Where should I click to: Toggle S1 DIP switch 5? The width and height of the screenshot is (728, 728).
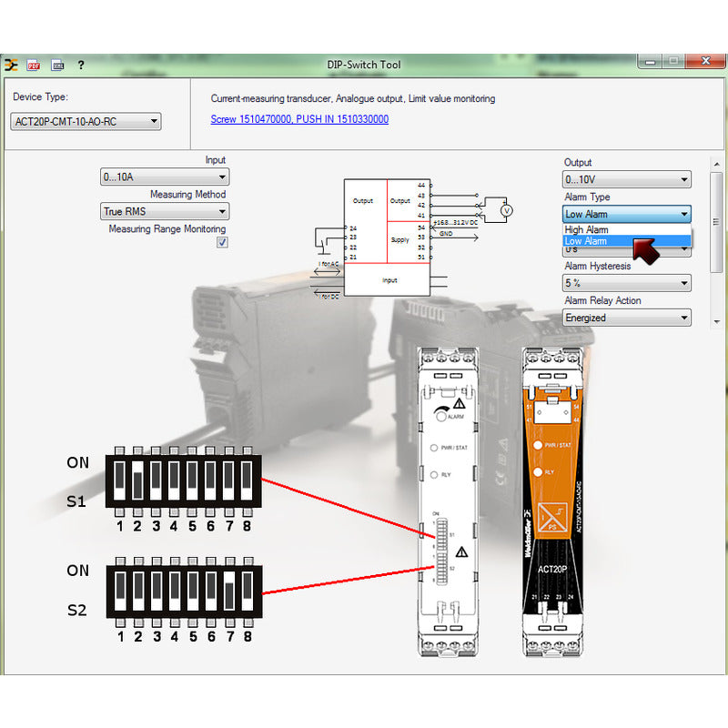click(x=192, y=481)
